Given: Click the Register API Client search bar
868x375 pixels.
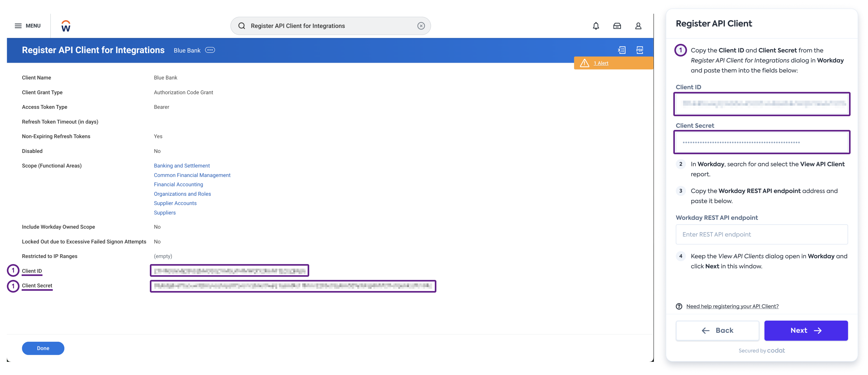Looking at the screenshot, I should coord(330,26).
